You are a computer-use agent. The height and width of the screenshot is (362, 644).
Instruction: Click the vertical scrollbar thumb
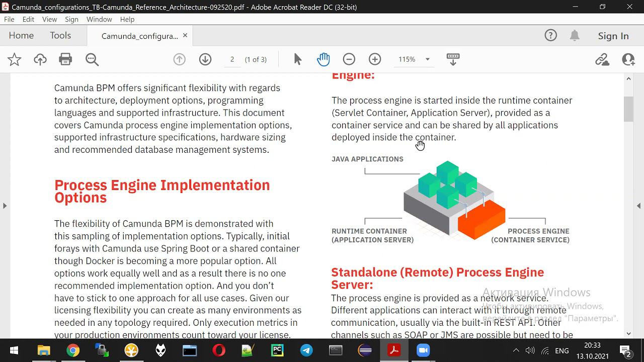(629, 109)
